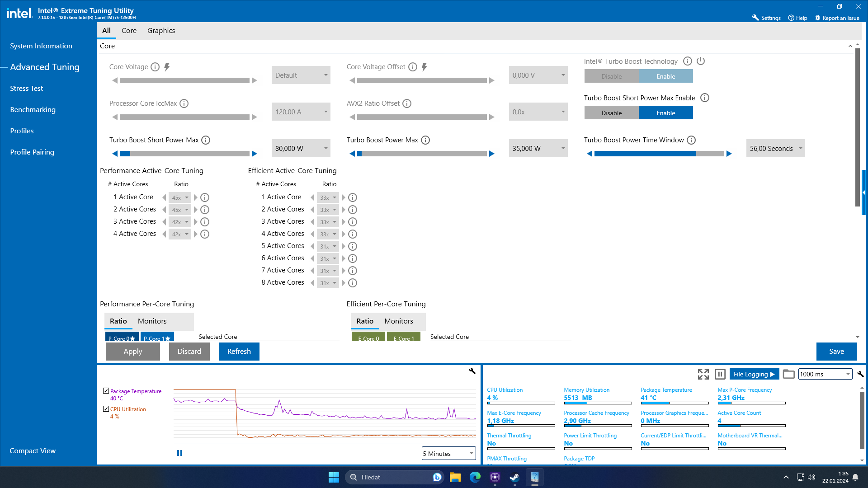The width and height of the screenshot is (868, 488).
Task: Click Turbo Boost Power Max info icon
Action: coord(425,140)
